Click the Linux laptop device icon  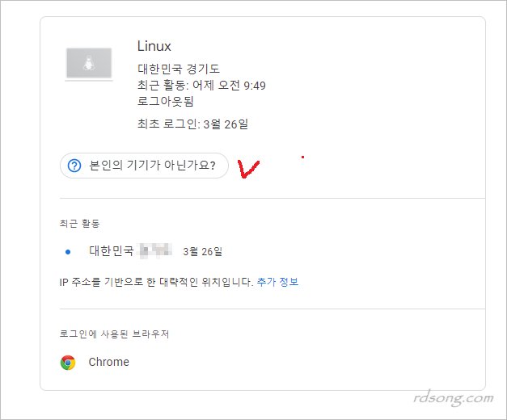coord(90,63)
